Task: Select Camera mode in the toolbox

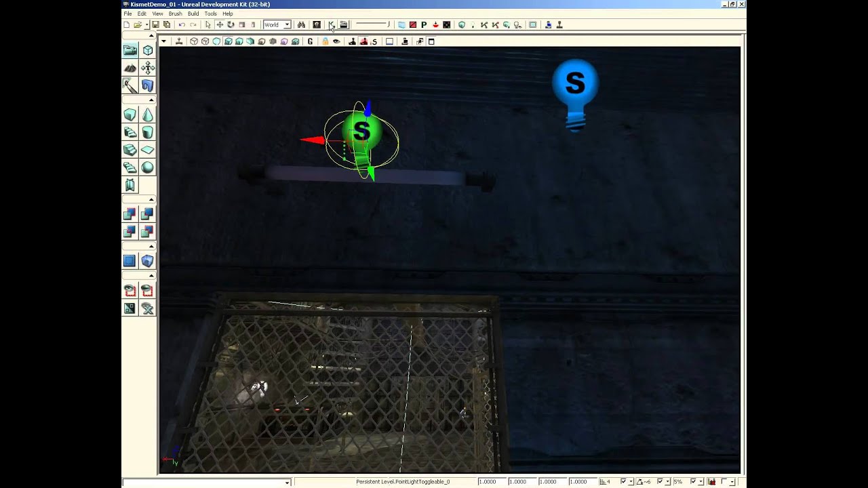Action: (130, 50)
